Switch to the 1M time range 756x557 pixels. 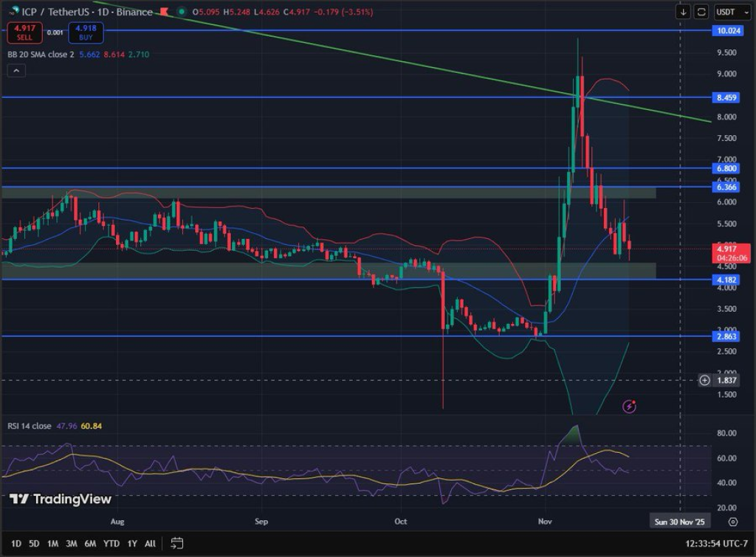52,544
